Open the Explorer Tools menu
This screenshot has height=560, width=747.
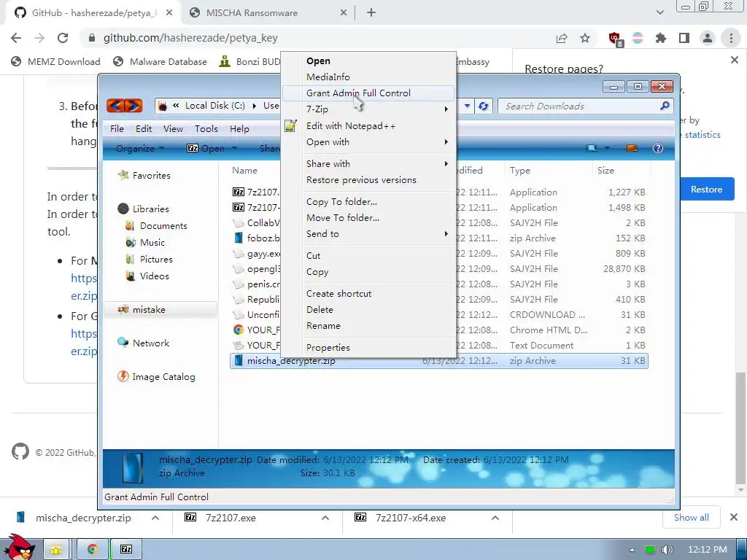[x=206, y=129]
